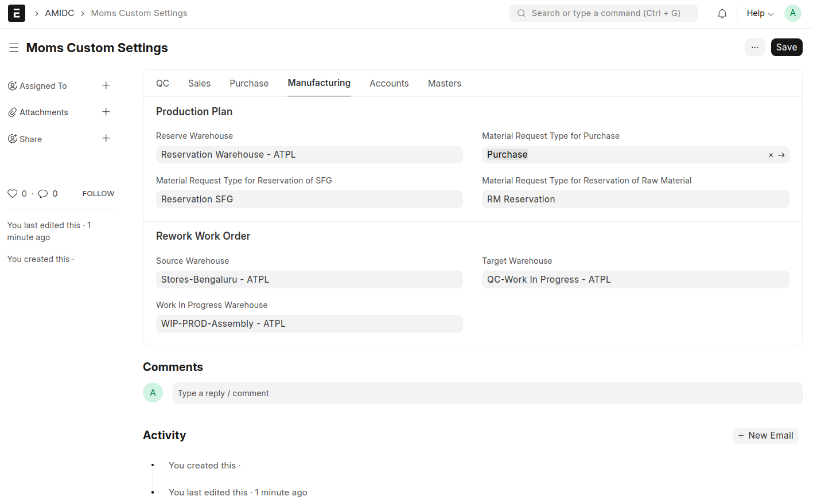Viewport: 813px width, 504px height.
Task: Click the Share plus icon
Action: coord(106,138)
